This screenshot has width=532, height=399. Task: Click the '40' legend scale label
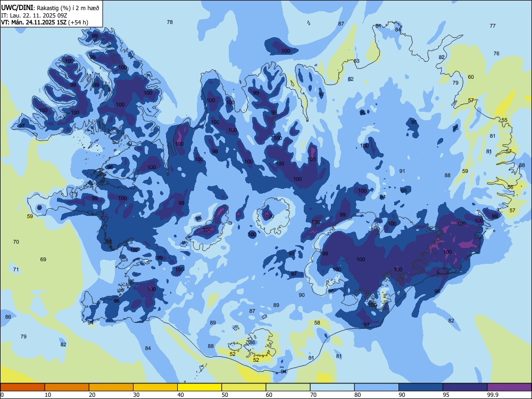tap(180, 395)
